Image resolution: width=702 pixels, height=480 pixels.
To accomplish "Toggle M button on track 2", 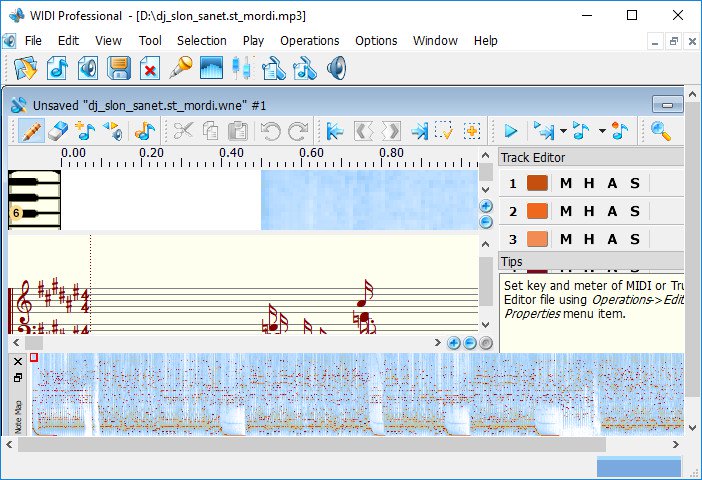I will coord(566,211).
